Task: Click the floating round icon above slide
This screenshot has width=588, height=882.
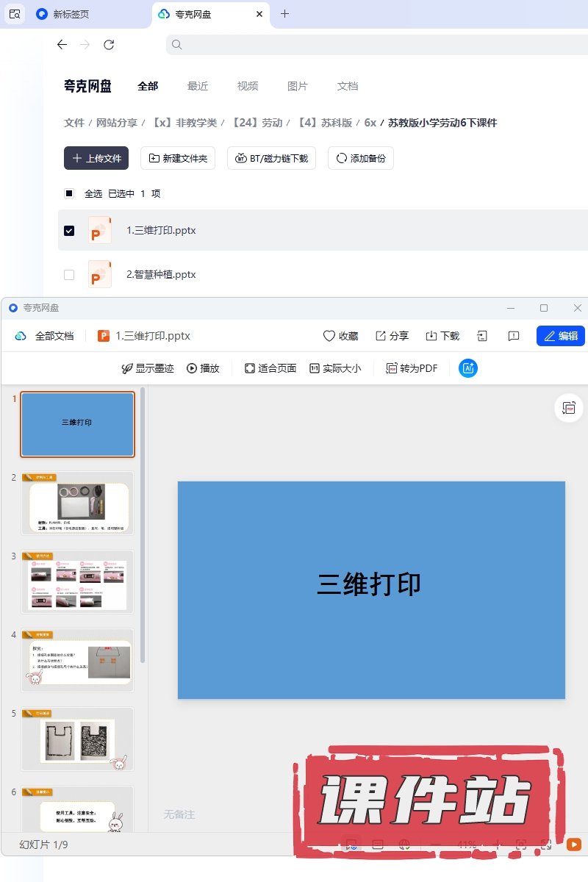Action: pyautogui.click(x=568, y=408)
